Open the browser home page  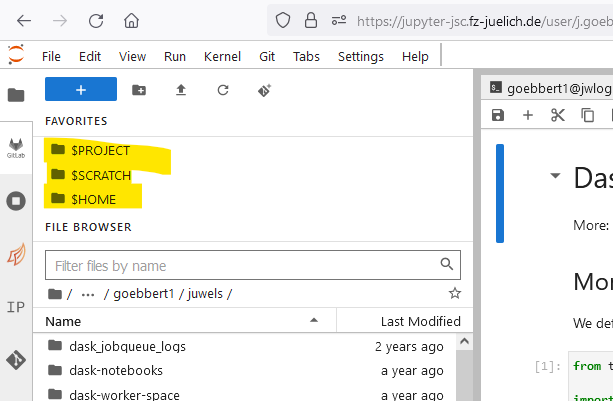pos(131,21)
